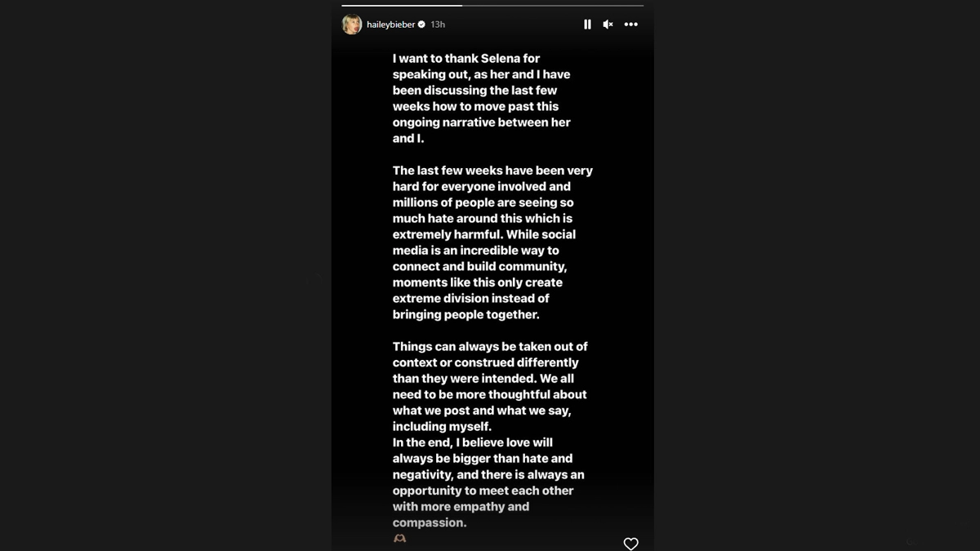Screen dimensions: 980x551
Task: Unmute the story audio
Action: coord(608,24)
